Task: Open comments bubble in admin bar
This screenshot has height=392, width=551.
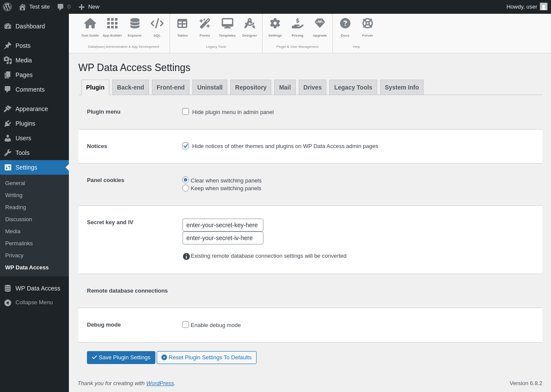Action: click(x=64, y=7)
